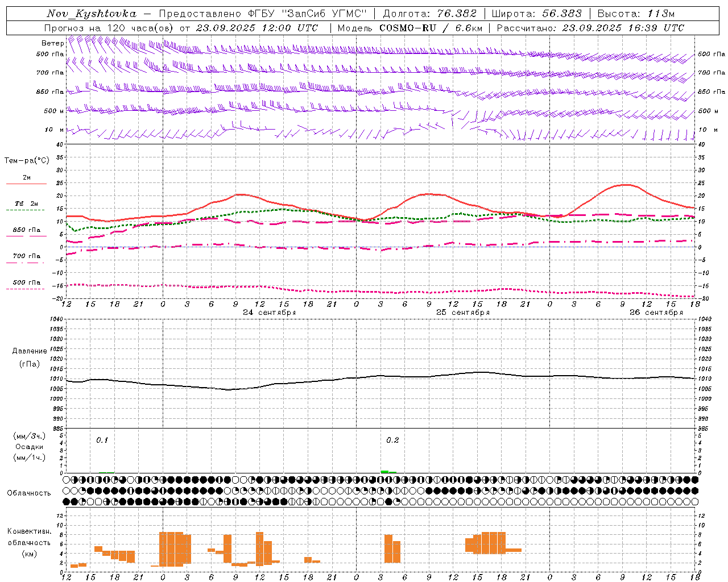This screenshot has height=582, width=728.
Task: Click the 25 сентября date label
Action: [463, 313]
